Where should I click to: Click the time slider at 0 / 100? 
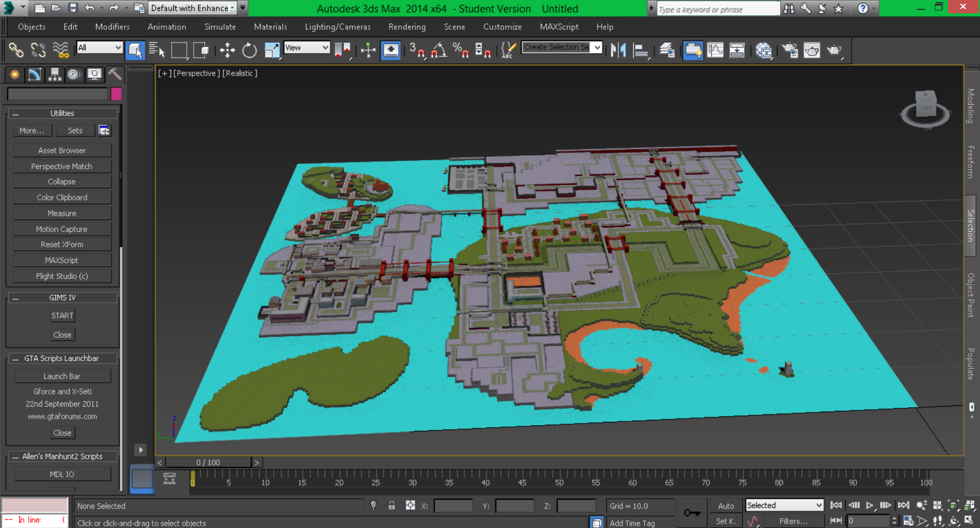pyautogui.click(x=208, y=462)
